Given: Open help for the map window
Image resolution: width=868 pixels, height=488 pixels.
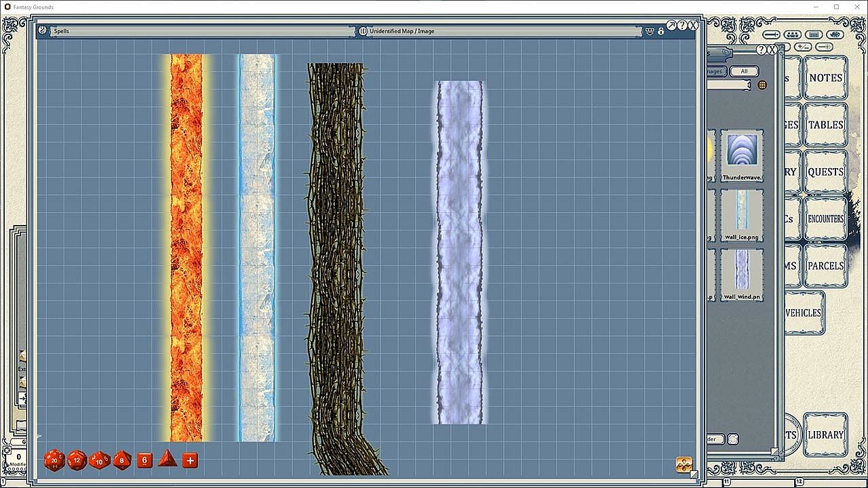Looking at the screenshot, I should (682, 26).
